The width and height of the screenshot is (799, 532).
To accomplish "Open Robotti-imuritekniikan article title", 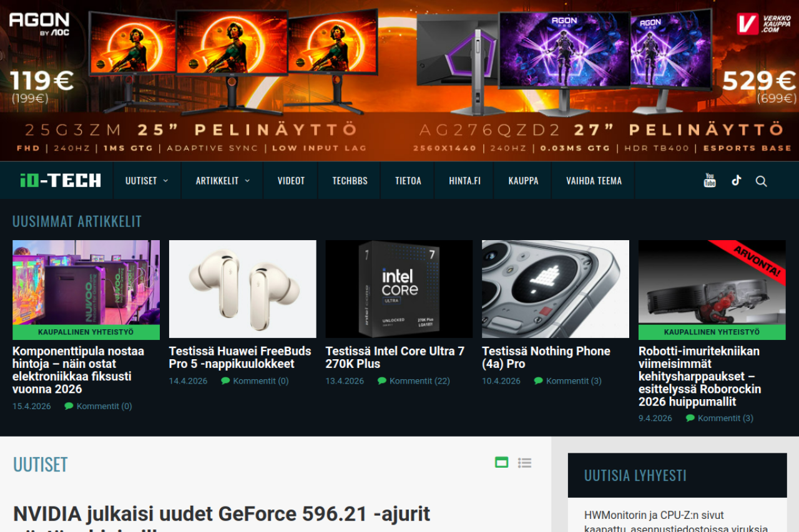I will click(700, 376).
